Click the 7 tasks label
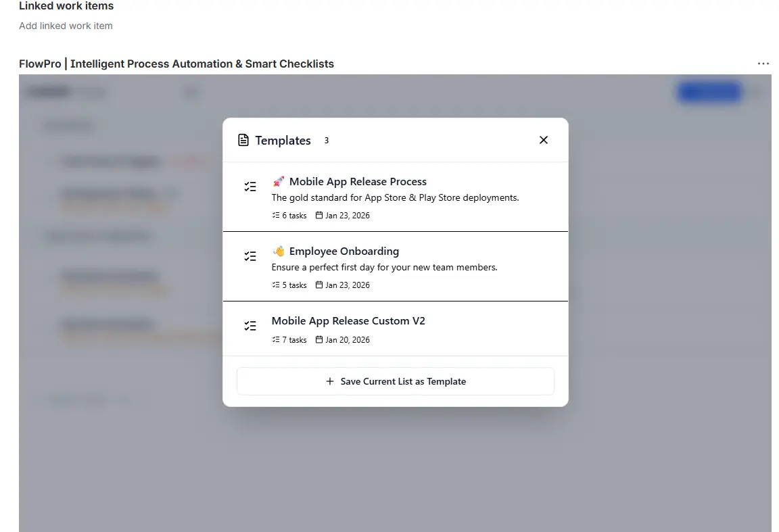Viewport: 779px width, 532px height. (x=289, y=340)
